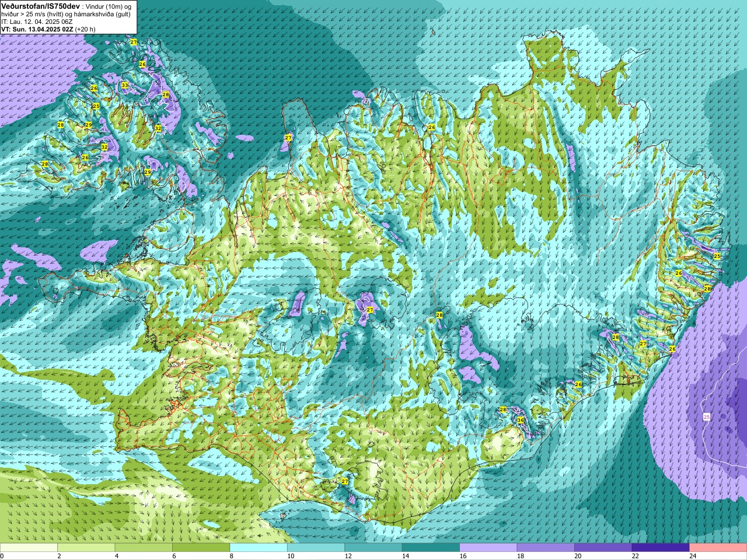Click the '22' tick label on the legend

pyautogui.click(x=636, y=556)
